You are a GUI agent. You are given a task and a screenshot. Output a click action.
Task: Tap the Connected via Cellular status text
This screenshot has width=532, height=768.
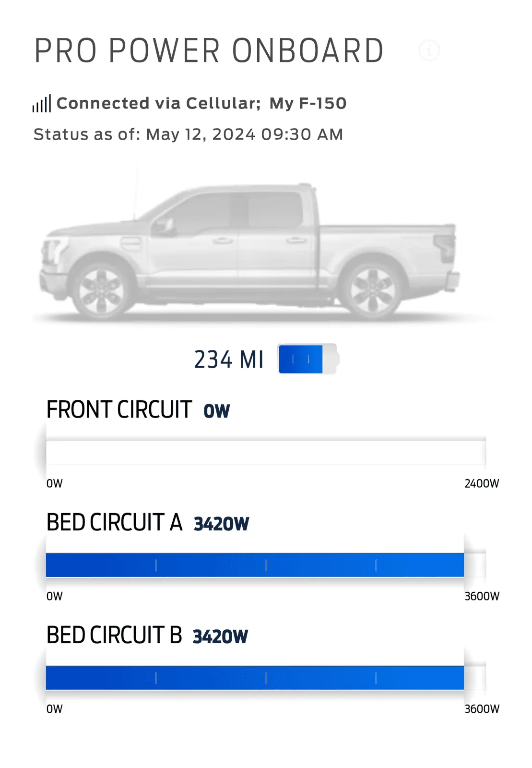[x=158, y=103]
